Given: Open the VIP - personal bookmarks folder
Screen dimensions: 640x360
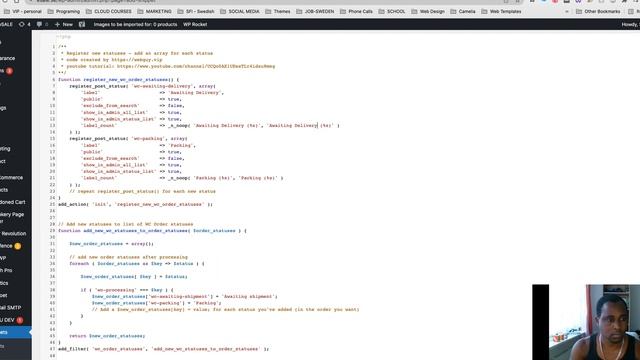Looking at the screenshot, I should 23,11.
